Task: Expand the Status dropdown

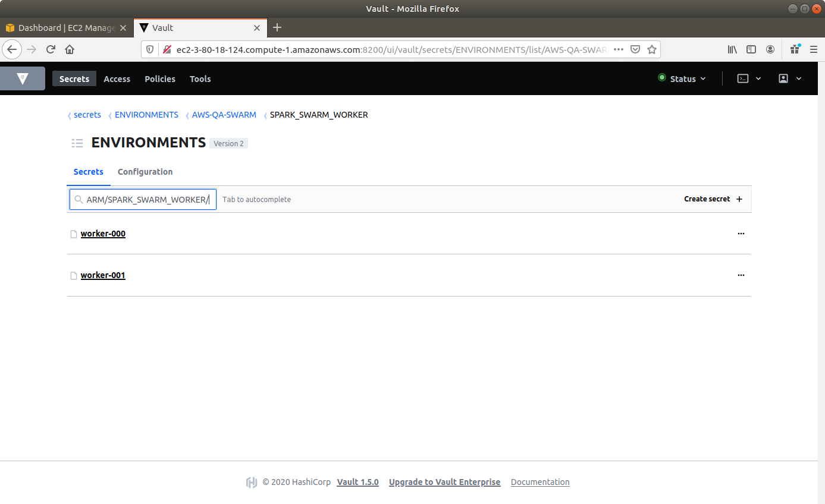Action: (x=682, y=78)
